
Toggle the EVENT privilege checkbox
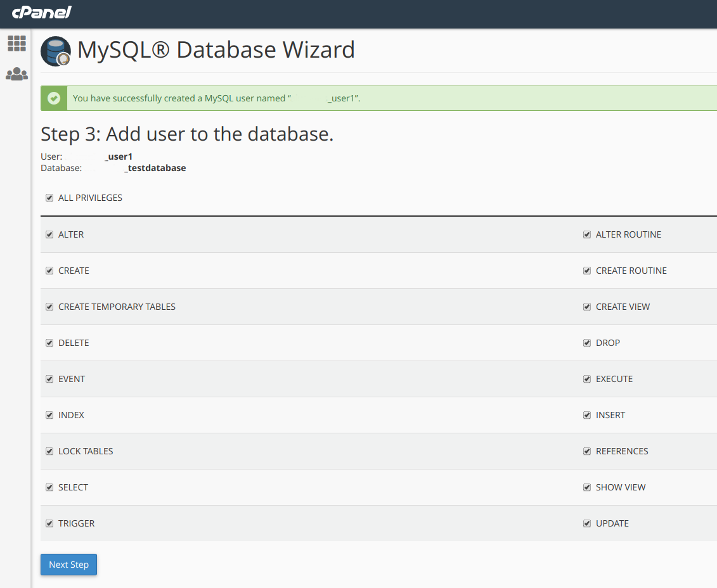(x=49, y=379)
